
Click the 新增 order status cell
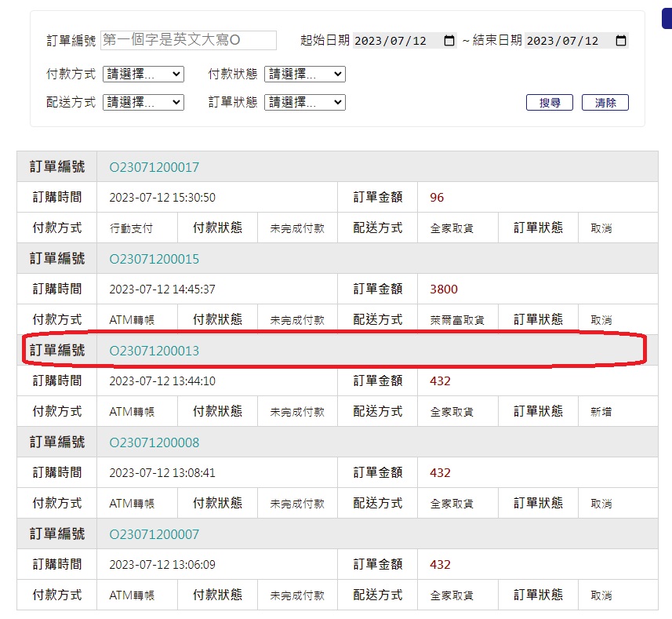coord(601,412)
